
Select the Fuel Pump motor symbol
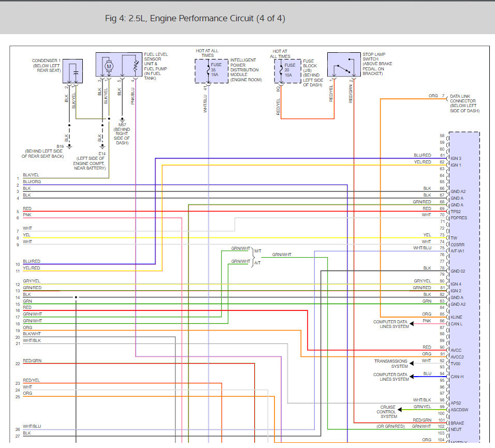(x=108, y=66)
